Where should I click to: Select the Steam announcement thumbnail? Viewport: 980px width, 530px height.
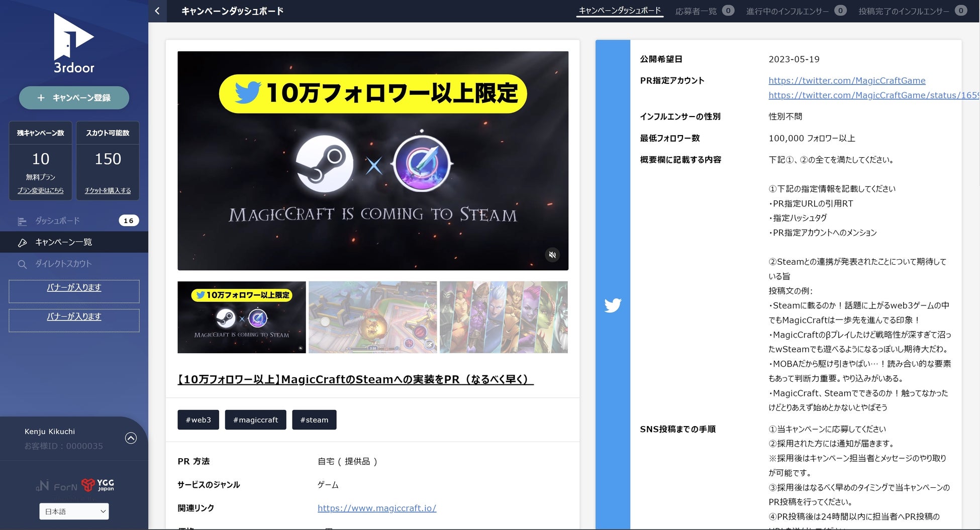click(x=242, y=317)
